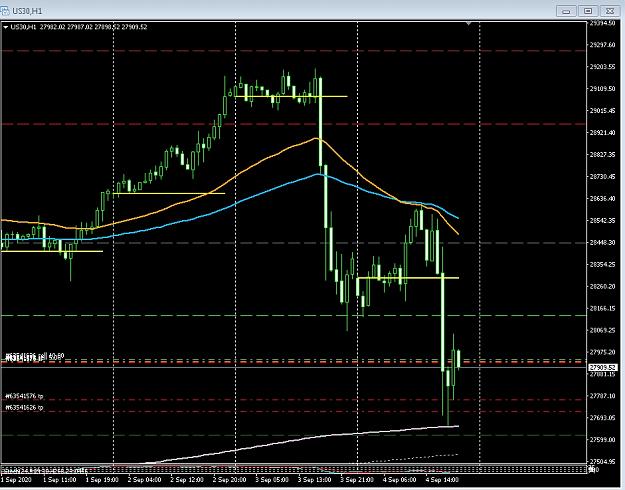Click time axis label 1 Sep 11:00

click(60, 480)
